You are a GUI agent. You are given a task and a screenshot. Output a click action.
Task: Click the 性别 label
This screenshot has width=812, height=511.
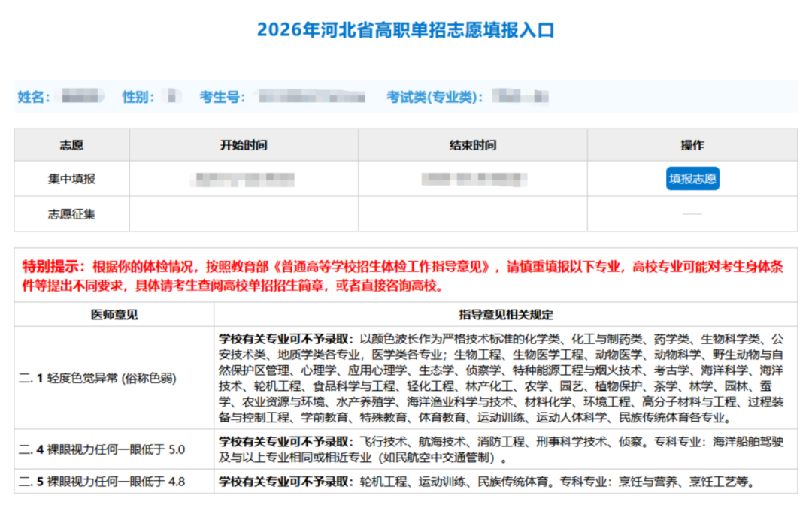click(138, 97)
